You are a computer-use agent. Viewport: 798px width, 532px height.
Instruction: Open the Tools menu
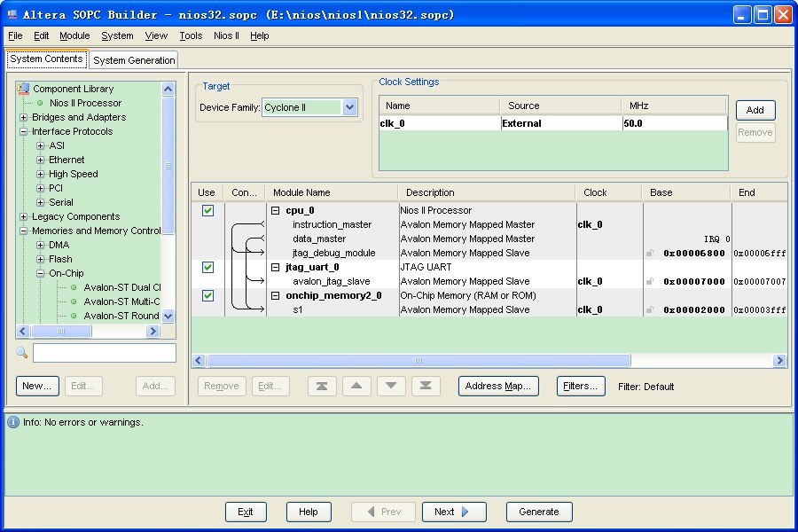(191, 35)
